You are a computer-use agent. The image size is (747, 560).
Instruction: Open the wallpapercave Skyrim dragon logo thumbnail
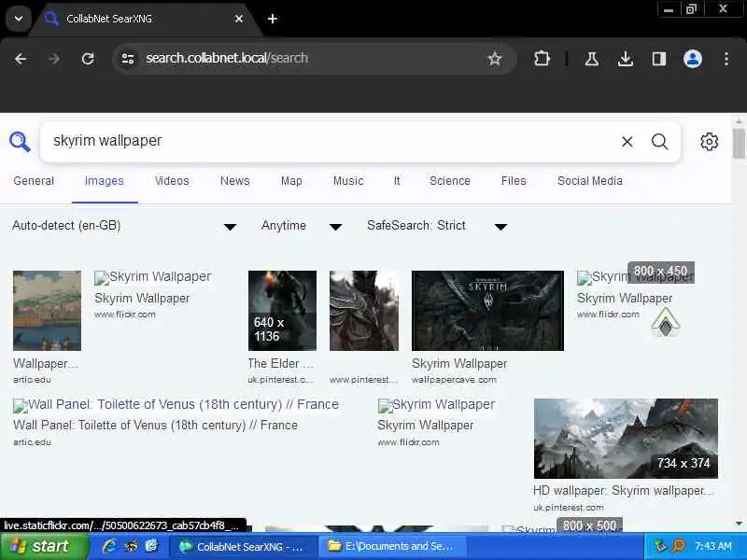tap(487, 311)
